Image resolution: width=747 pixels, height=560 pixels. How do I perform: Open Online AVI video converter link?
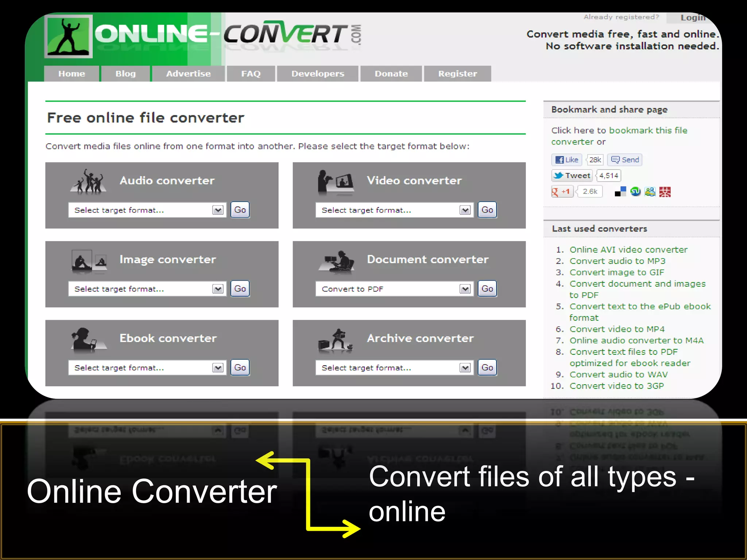[x=628, y=250]
